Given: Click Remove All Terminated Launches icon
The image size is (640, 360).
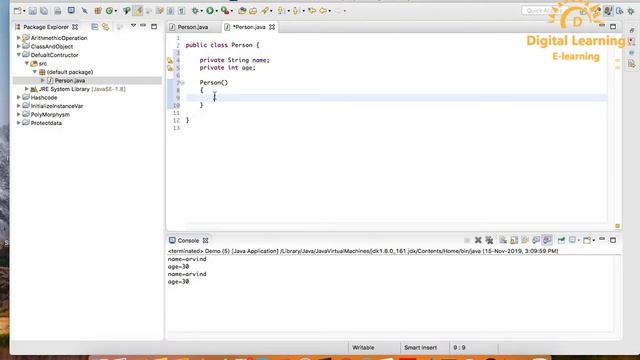Looking at the screenshot, I should tap(489, 240).
